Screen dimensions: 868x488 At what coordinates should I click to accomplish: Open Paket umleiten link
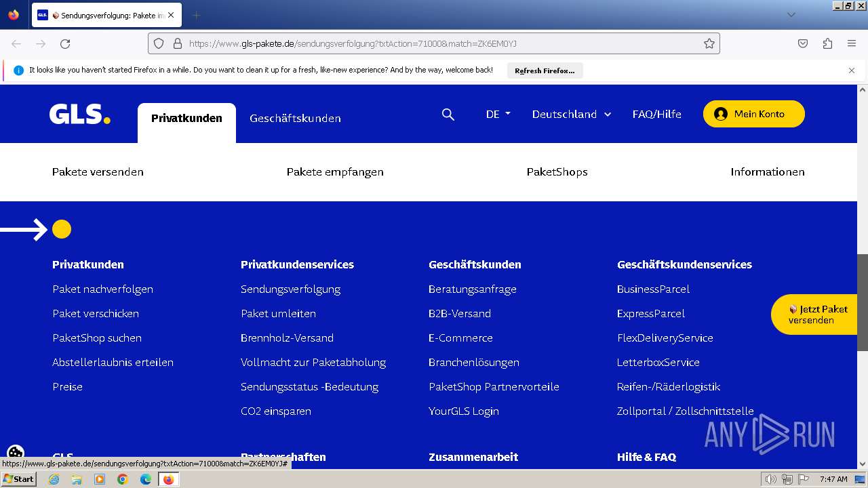(278, 314)
